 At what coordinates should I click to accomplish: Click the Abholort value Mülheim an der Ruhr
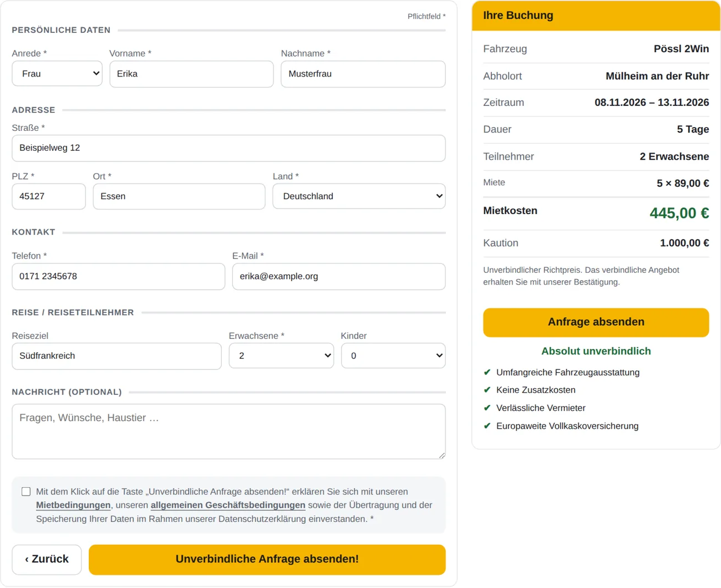(x=657, y=76)
